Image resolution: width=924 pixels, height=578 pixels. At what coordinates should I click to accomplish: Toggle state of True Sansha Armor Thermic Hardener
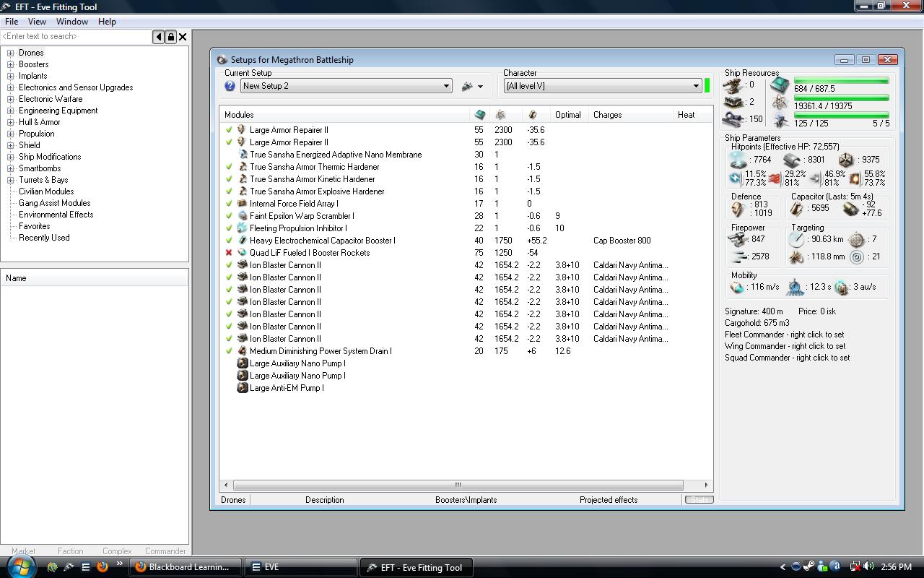229,167
